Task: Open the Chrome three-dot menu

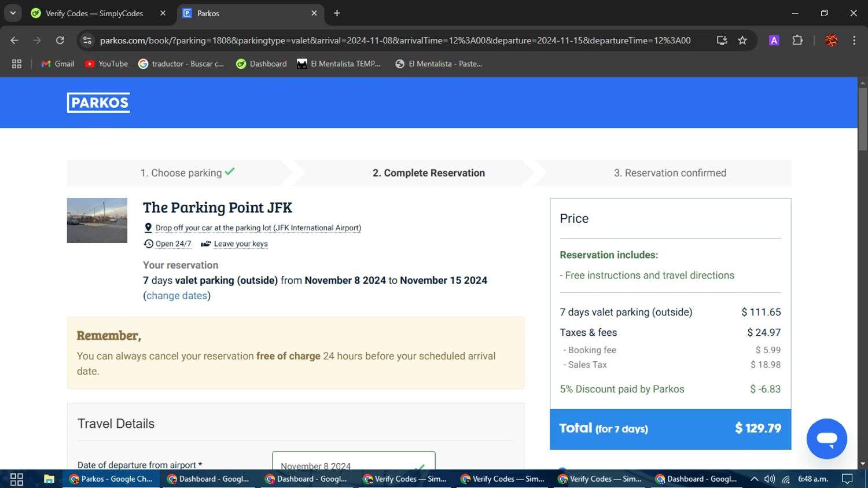Action: coord(854,41)
